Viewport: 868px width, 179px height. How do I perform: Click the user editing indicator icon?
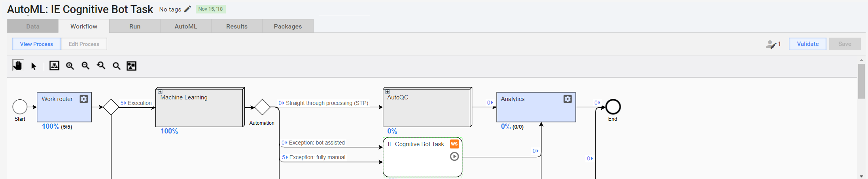point(771,44)
